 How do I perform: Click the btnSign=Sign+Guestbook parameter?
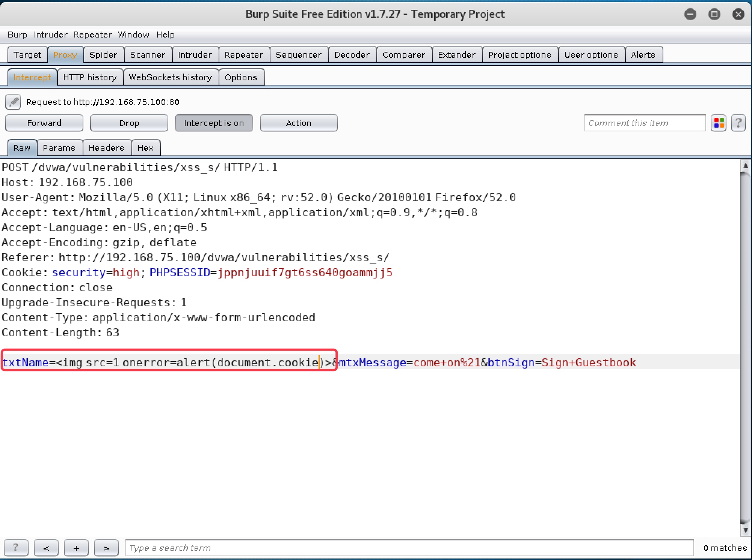(562, 363)
